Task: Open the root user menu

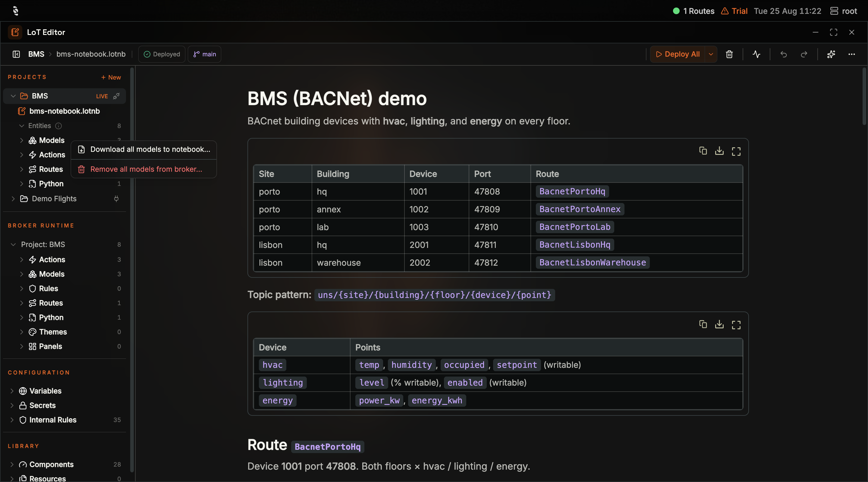Action: click(844, 11)
